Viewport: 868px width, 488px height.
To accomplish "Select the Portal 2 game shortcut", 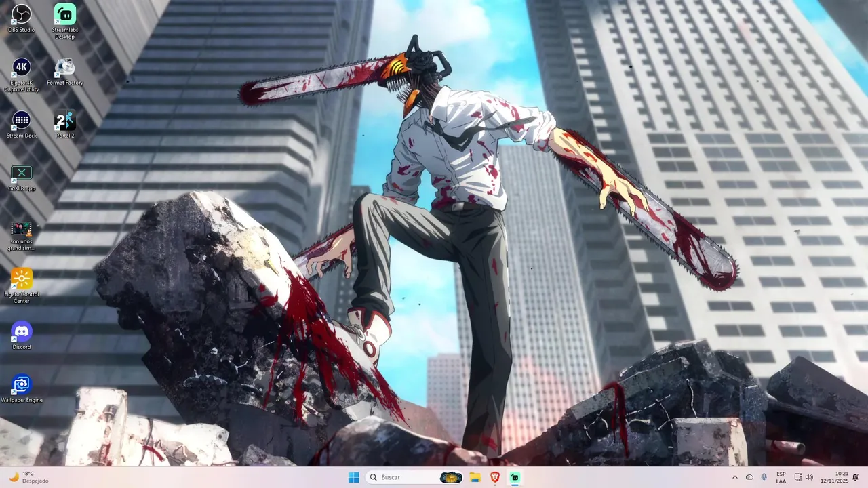I will coord(65,124).
